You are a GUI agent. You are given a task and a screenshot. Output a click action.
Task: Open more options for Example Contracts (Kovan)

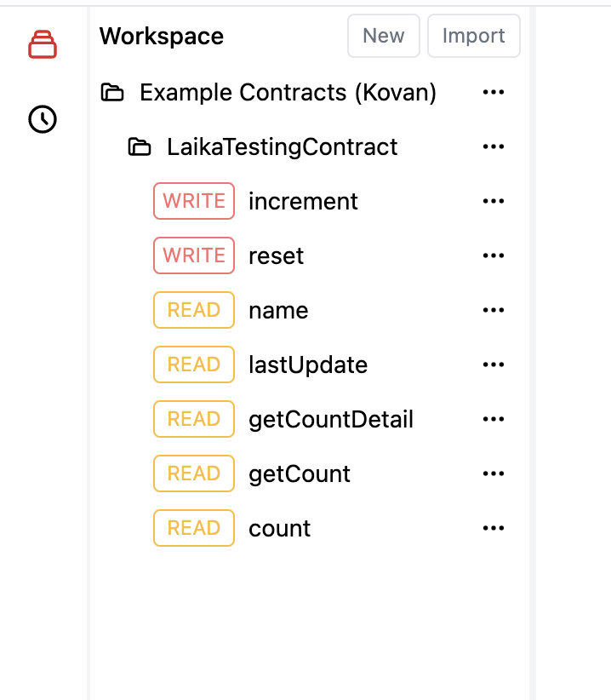494,93
